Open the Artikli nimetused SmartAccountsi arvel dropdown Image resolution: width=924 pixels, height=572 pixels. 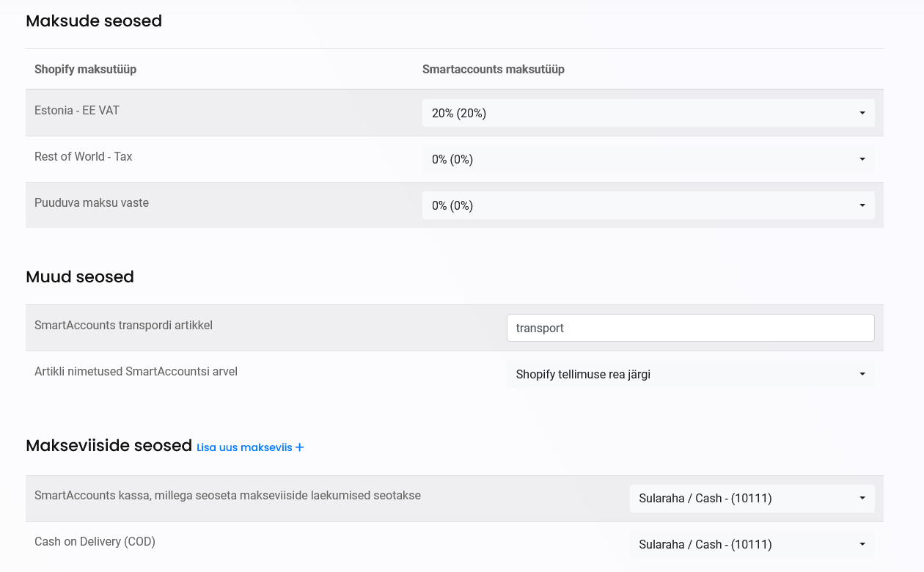pos(690,374)
